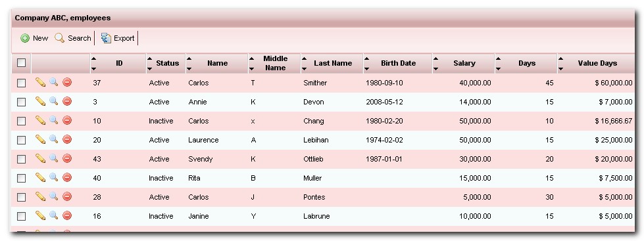Sort descending by the Salary column arrow

tap(435, 68)
